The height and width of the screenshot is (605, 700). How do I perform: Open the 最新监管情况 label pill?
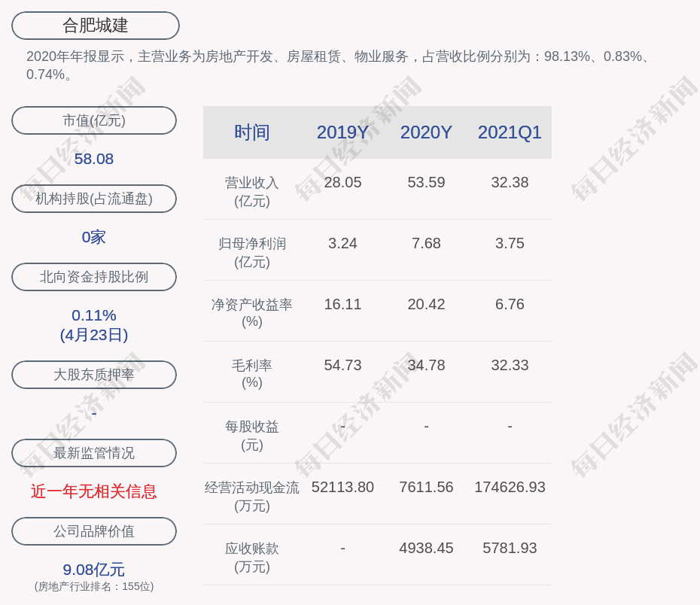(94, 453)
